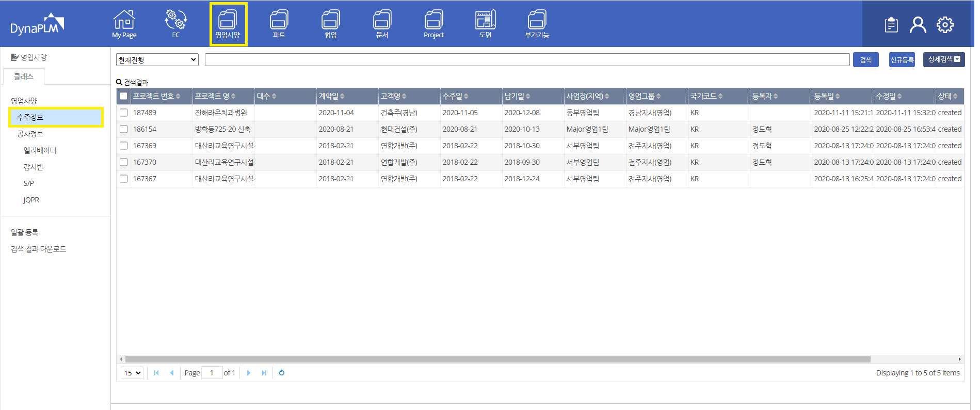Click customer cell 현대건설(주)
The image size is (980, 410).
[399, 129]
